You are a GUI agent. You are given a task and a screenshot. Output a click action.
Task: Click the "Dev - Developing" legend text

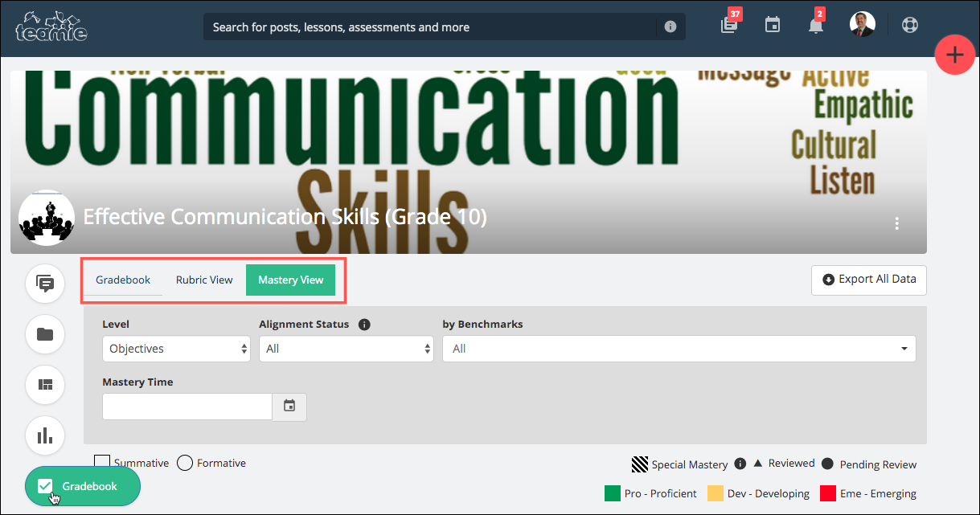pyautogui.click(x=769, y=494)
